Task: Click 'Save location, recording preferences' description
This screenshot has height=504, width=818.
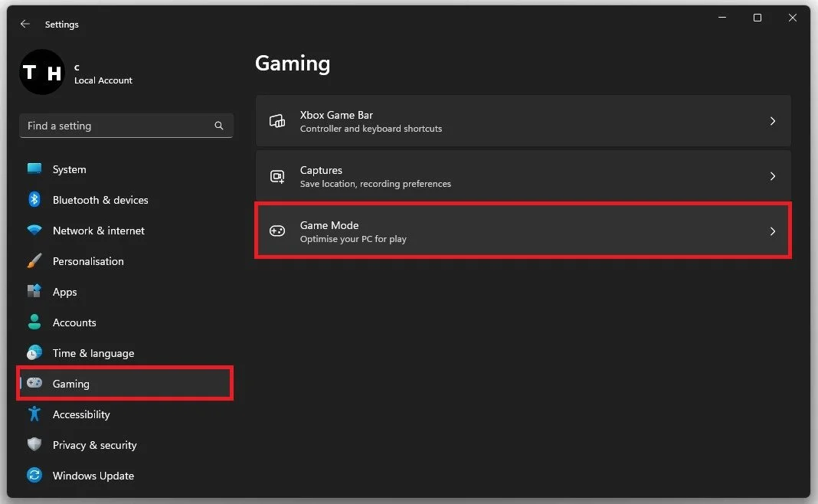Action: [375, 184]
